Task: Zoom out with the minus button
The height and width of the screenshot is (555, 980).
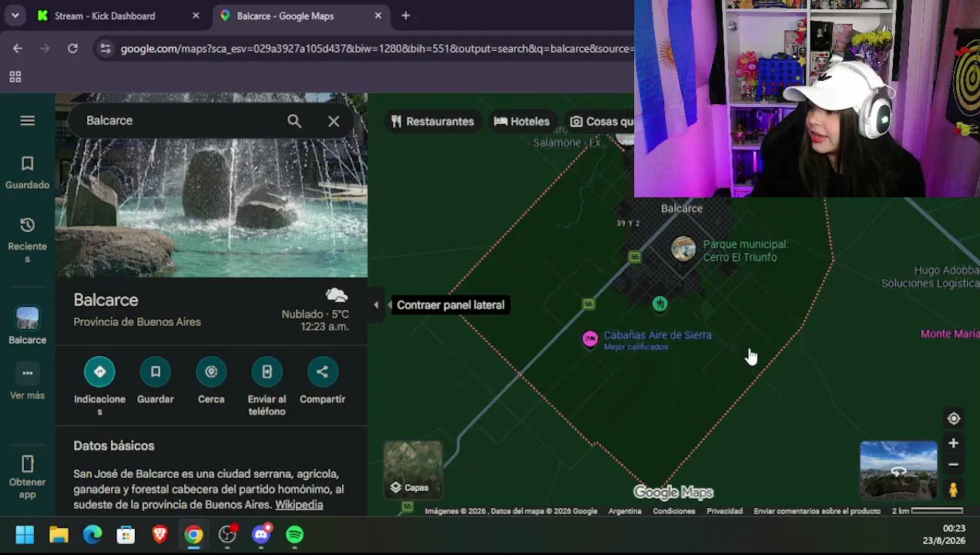Action: (953, 464)
